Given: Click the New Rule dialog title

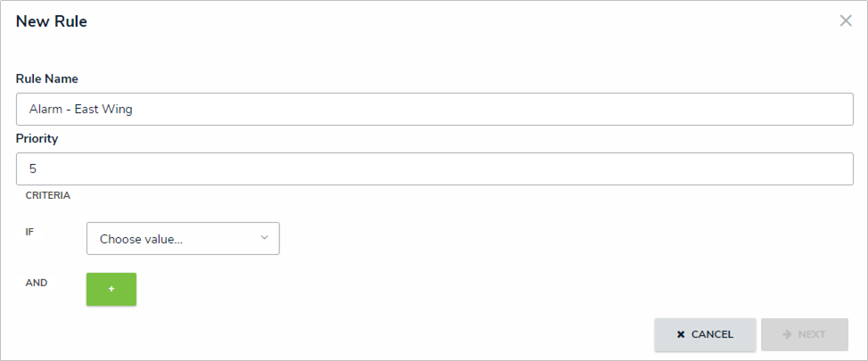Looking at the screenshot, I should click(x=52, y=21).
